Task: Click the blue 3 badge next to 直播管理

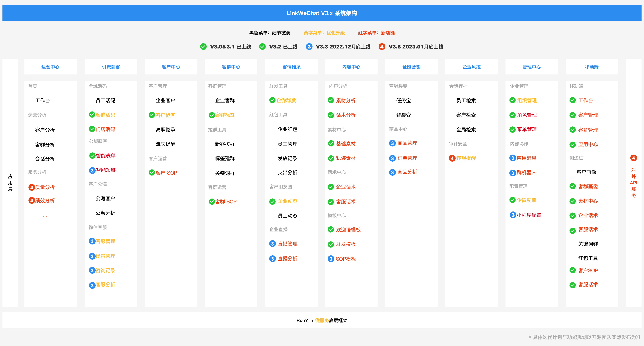Action: pos(272,244)
